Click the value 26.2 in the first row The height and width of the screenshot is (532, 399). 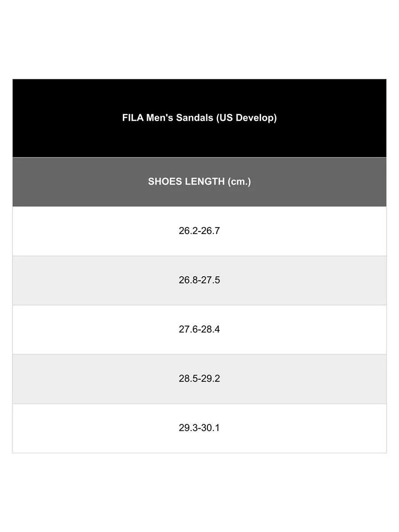(188, 231)
